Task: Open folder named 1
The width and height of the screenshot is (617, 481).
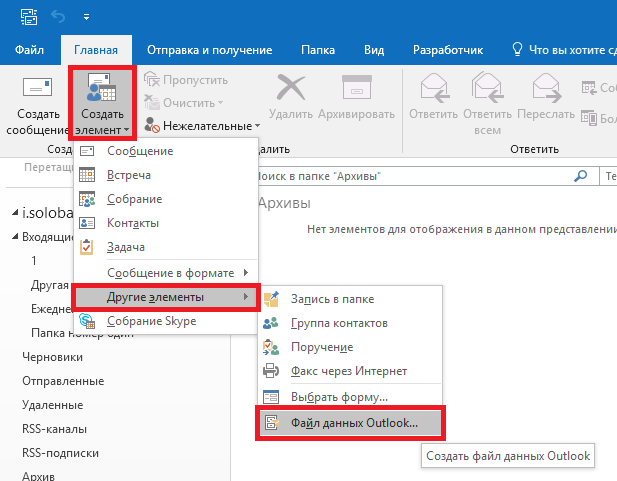Action: [34, 261]
